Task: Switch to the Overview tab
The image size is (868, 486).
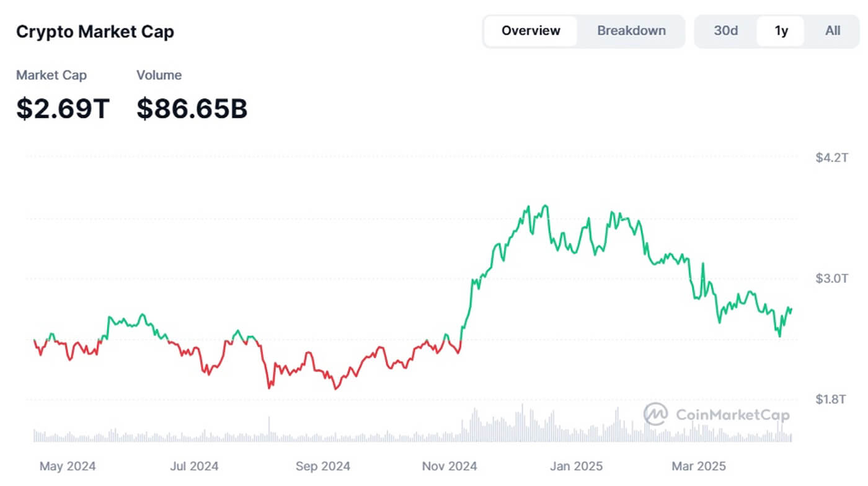Action: [531, 31]
